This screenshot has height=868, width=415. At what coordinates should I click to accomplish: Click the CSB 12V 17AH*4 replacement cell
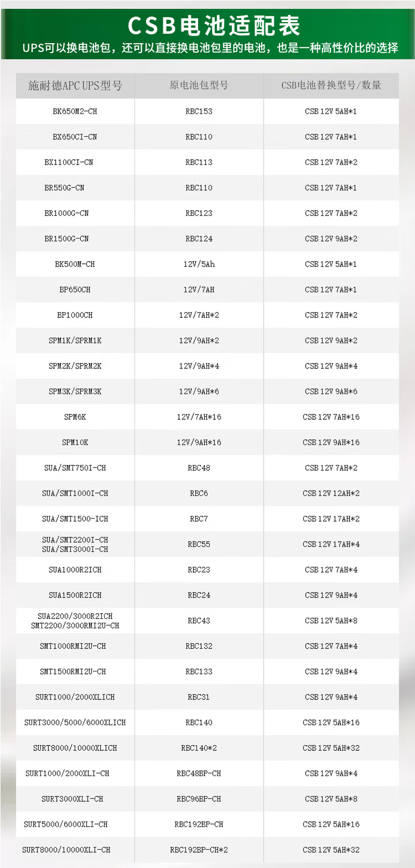(x=331, y=544)
